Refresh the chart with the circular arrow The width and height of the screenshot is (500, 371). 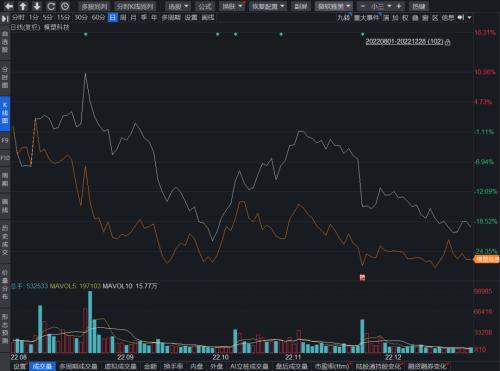point(51,6)
